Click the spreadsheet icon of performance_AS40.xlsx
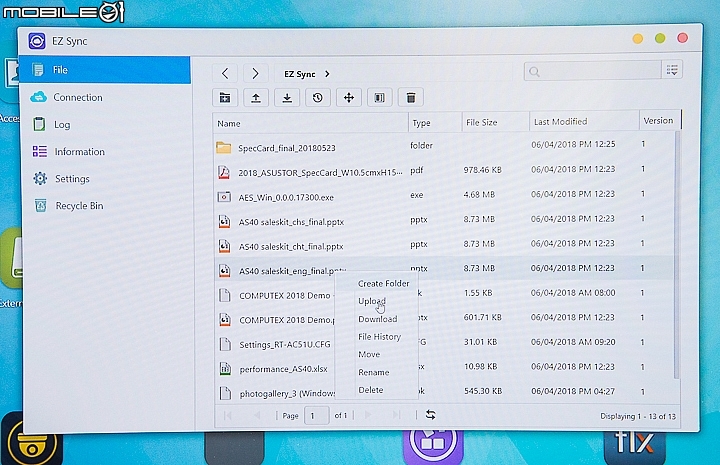 225,369
